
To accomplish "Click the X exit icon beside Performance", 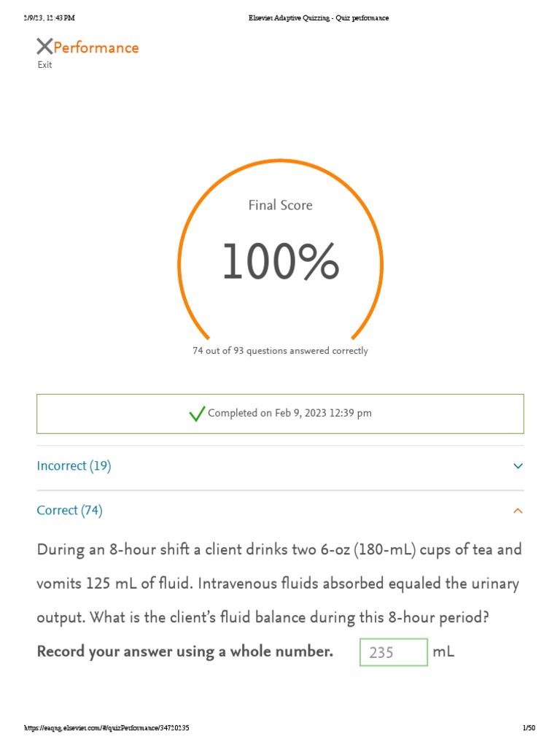I will coord(44,47).
